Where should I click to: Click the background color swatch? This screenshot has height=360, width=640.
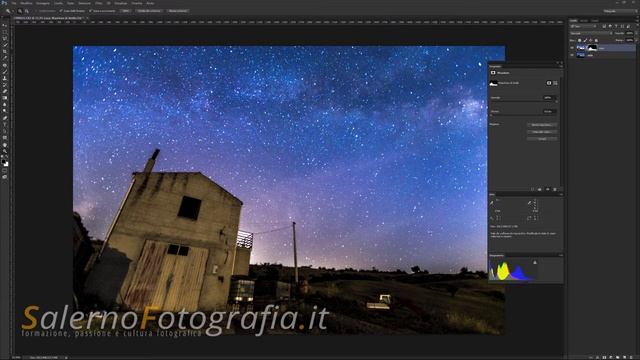pos(6,164)
